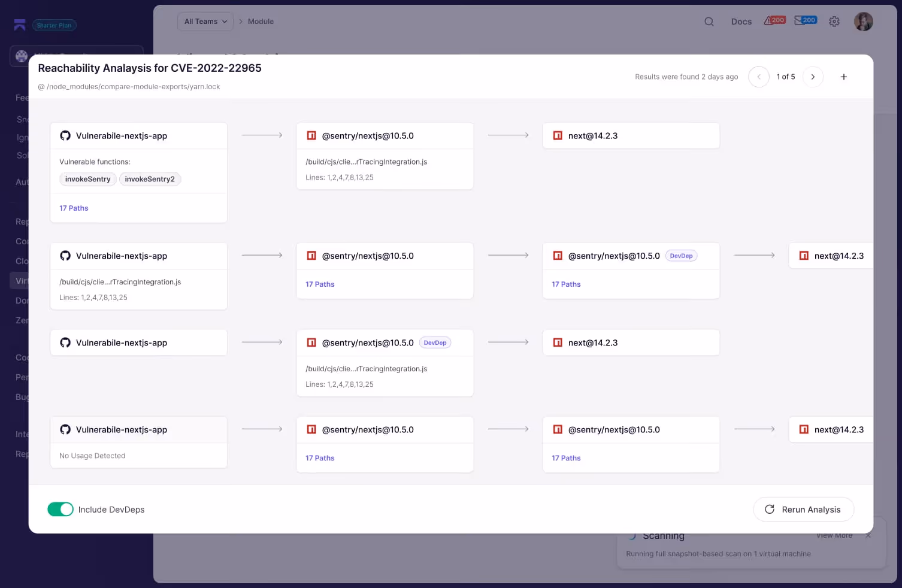Click npm icon on first-row @sentry/nextjs@10.5.0 card

[311, 136]
